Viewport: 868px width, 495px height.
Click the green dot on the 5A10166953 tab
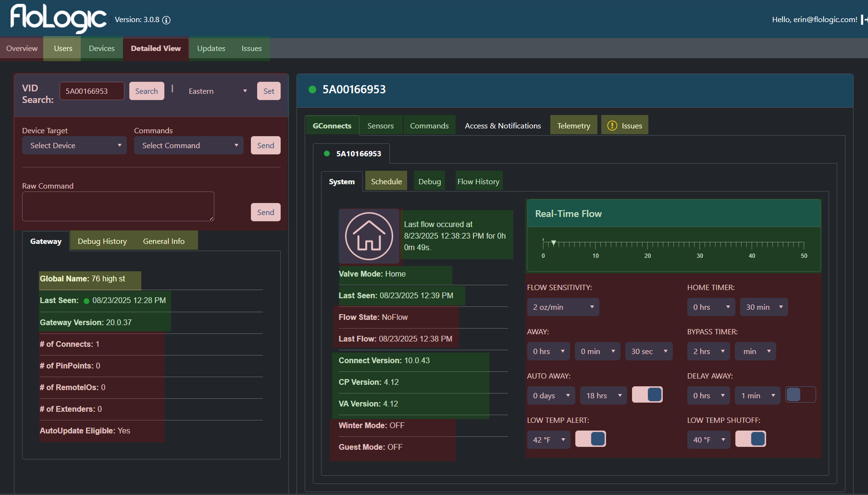coord(328,154)
